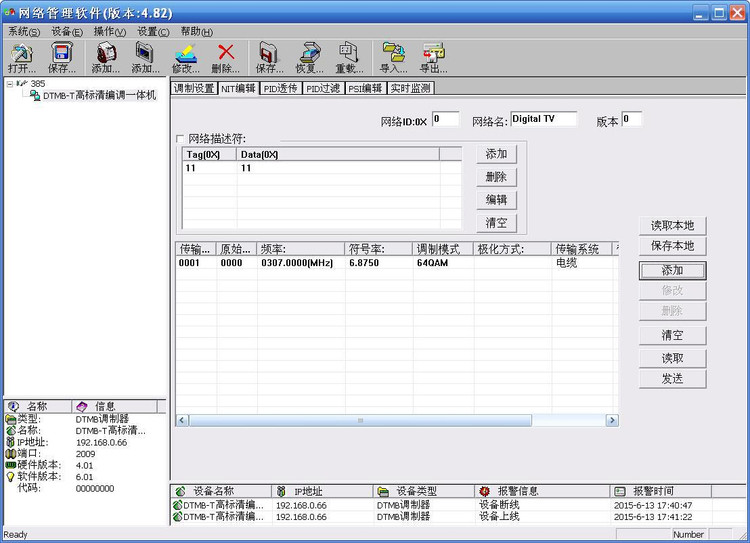The width and height of the screenshot is (750, 543).
Task: Select the DTMB-T高标清编调一体机 device node
Action: [x=99, y=95]
